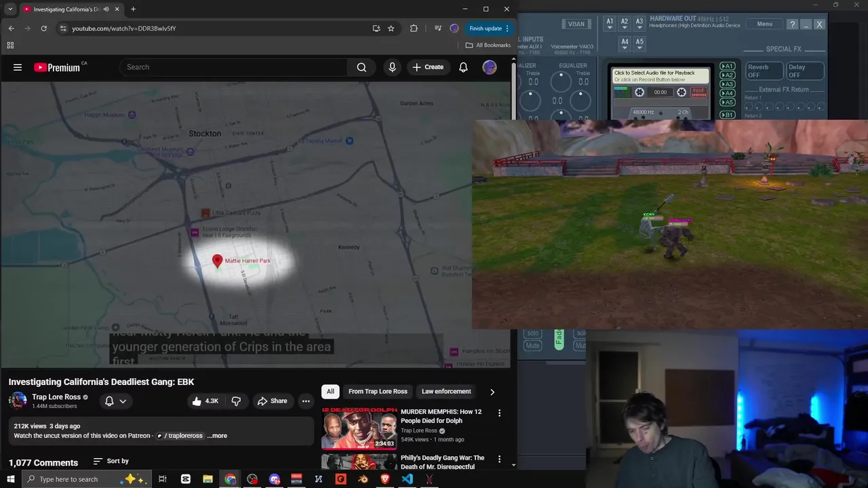Toggle cassette routing to A3 bus

point(727,84)
